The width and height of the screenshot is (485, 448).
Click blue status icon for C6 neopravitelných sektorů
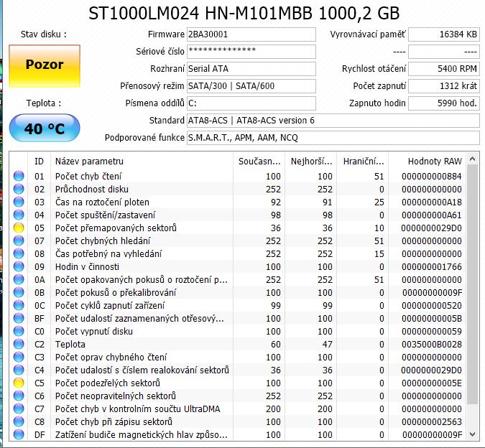(x=19, y=396)
